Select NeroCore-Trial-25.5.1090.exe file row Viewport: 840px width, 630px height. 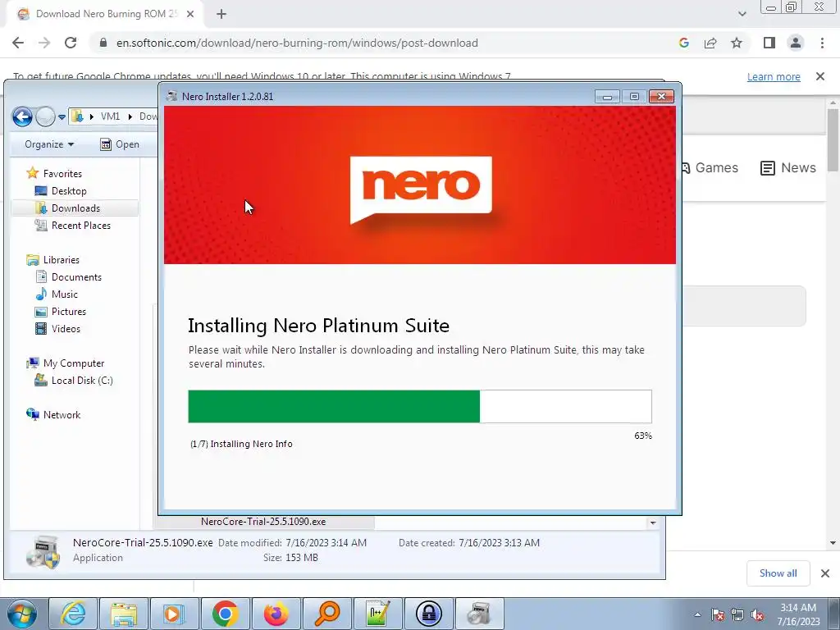263,522
